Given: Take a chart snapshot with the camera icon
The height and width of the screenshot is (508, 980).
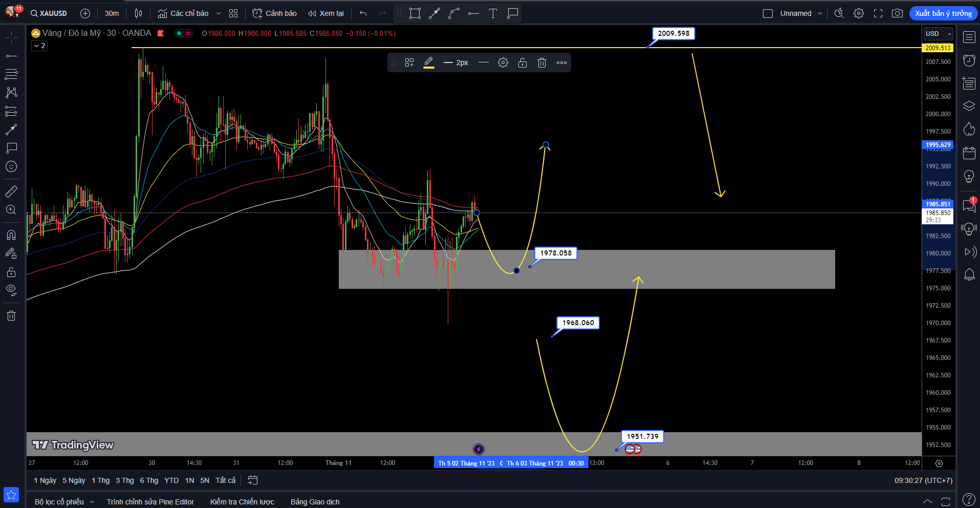Looking at the screenshot, I should click(897, 13).
